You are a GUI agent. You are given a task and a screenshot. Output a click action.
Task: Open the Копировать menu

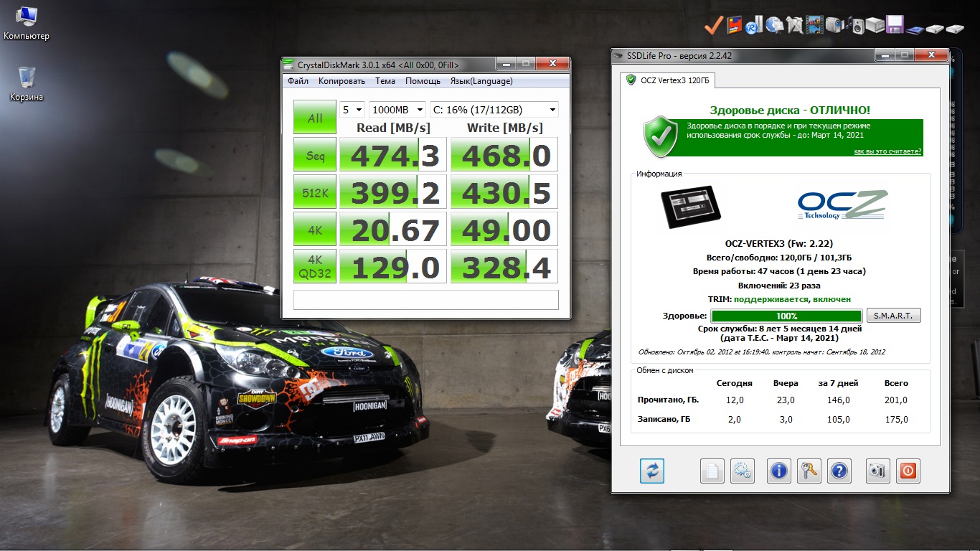(x=341, y=81)
